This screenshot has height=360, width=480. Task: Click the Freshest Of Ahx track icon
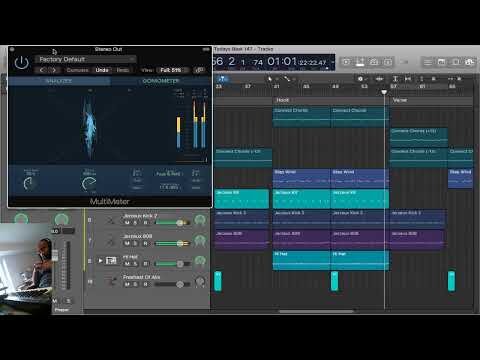point(112,282)
